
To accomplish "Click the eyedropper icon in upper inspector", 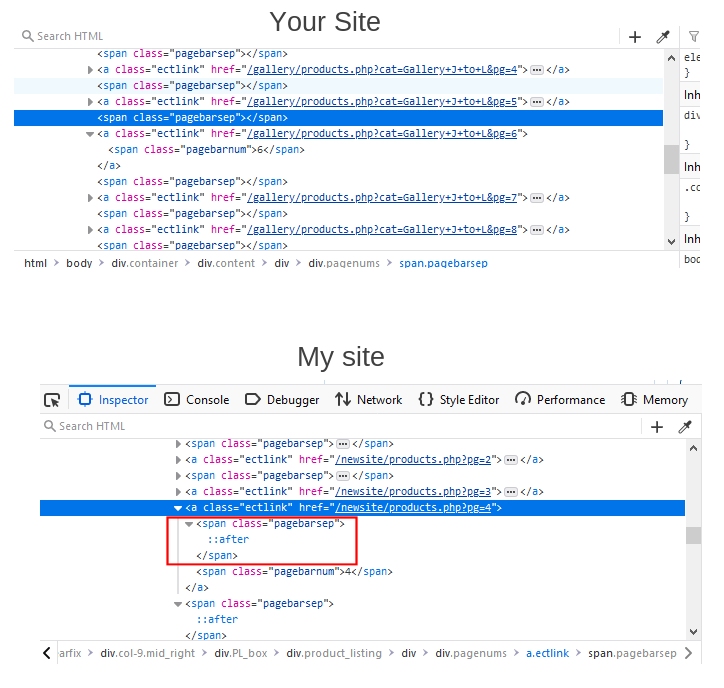I will [x=662, y=37].
